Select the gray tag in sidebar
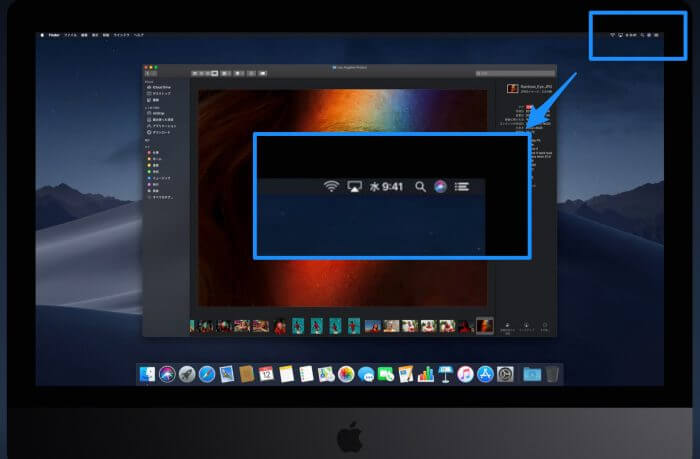Viewport: 700px width, 459px height. coord(153,191)
